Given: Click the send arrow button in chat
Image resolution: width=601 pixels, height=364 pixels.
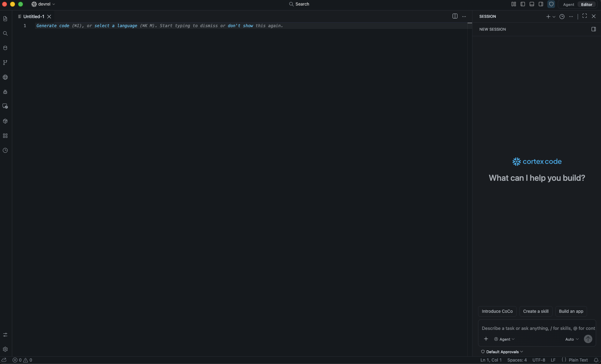Looking at the screenshot, I should [588, 339].
